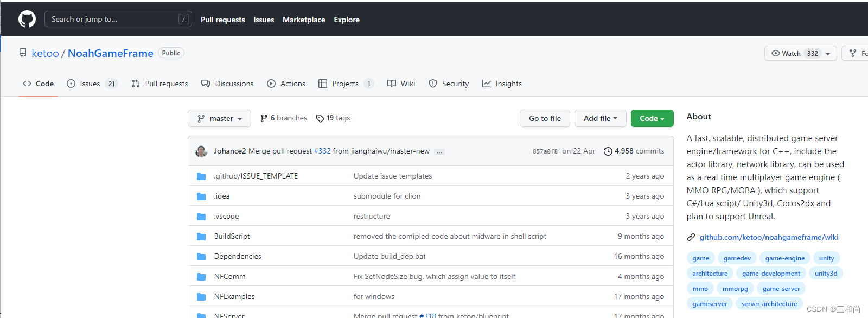The width and height of the screenshot is (868, 318).
Task: Select the gamedev topic tag
Action: tap(737, 258)
